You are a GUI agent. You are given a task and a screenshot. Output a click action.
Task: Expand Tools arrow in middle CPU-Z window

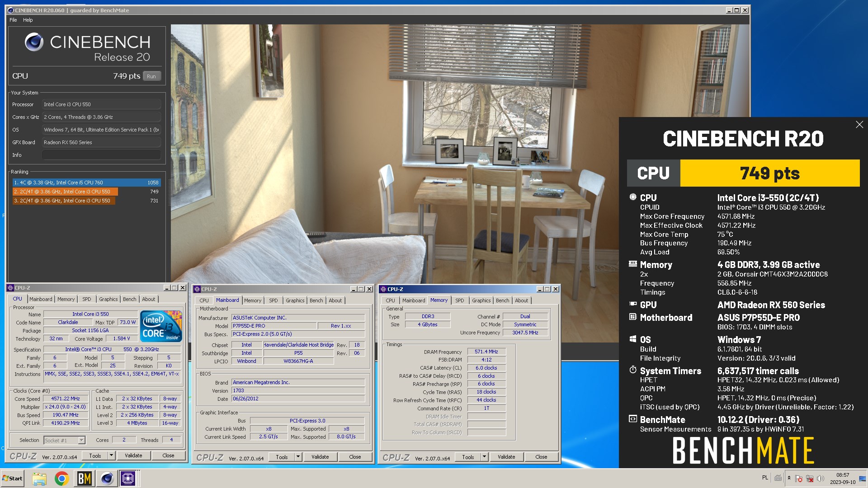pos(298,457)
